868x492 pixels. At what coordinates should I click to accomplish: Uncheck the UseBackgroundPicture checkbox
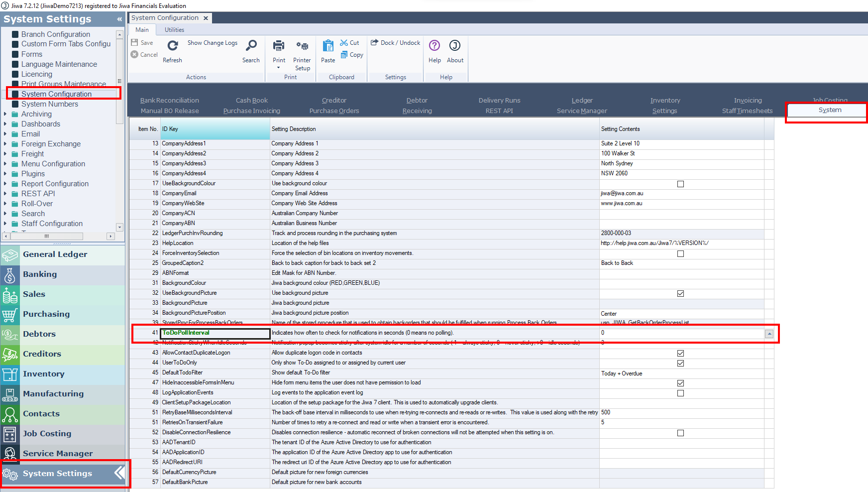[680, 293]
